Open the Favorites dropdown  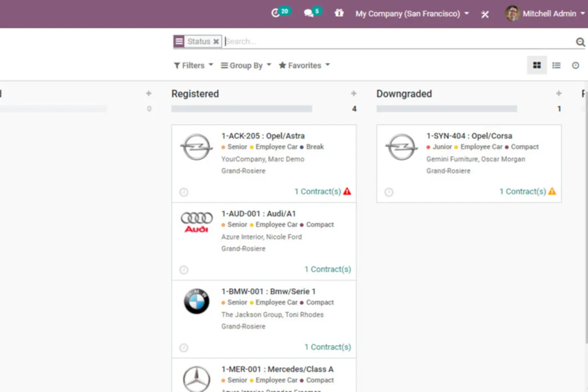click(x=304, y=65)
